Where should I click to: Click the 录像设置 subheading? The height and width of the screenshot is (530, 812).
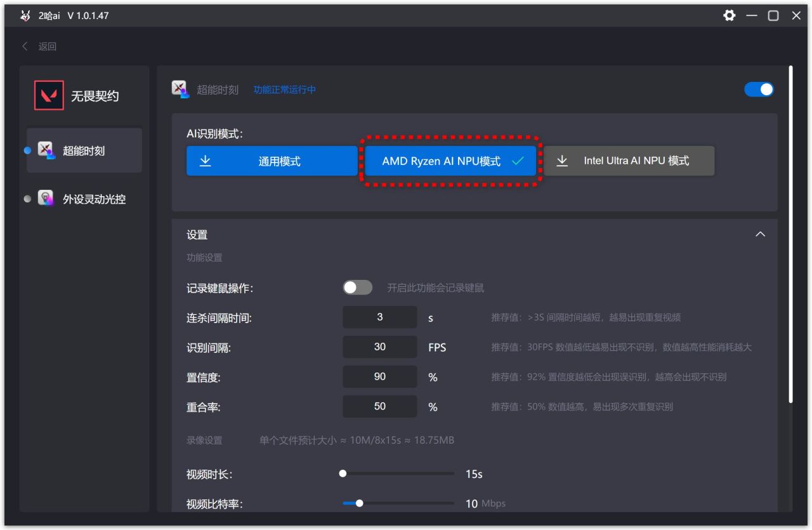[x=204, y=441]
